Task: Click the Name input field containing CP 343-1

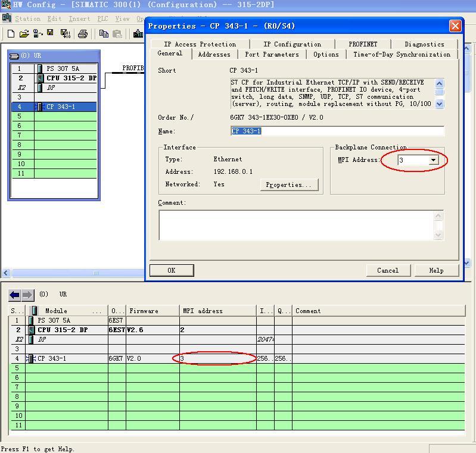Action: pyautogui.click(x=337, y=131)
